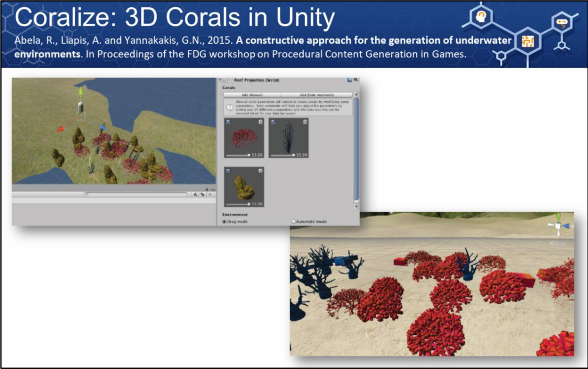This screenshot has width=588, height=369.
Task: Click the dark branching coral's percentage slider
Action: tap(283, 155)
